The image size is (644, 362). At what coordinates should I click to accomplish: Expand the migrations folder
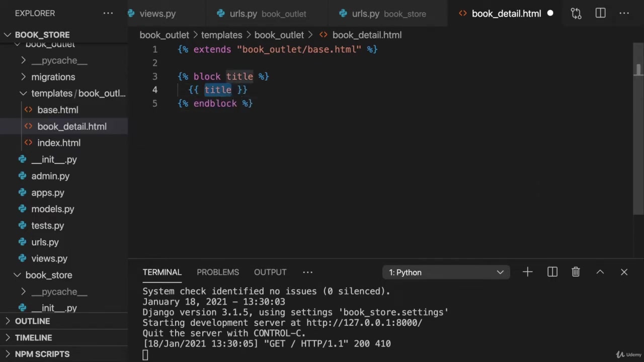[x=53, y=77]
